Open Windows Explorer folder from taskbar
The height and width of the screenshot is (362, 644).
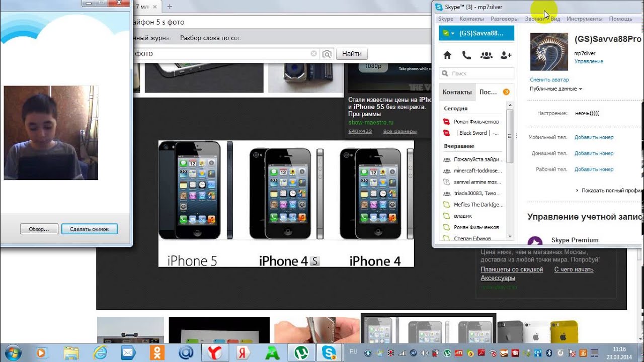pos(71,353)
